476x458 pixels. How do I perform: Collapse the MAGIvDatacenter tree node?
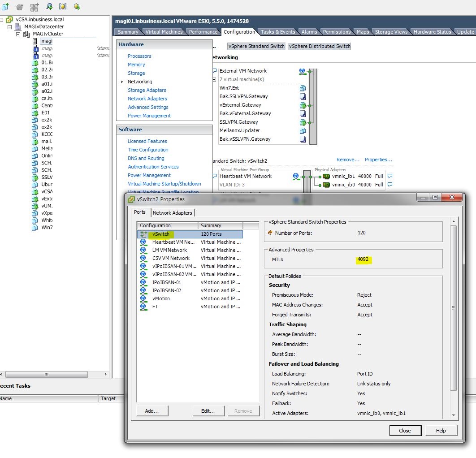10,27
